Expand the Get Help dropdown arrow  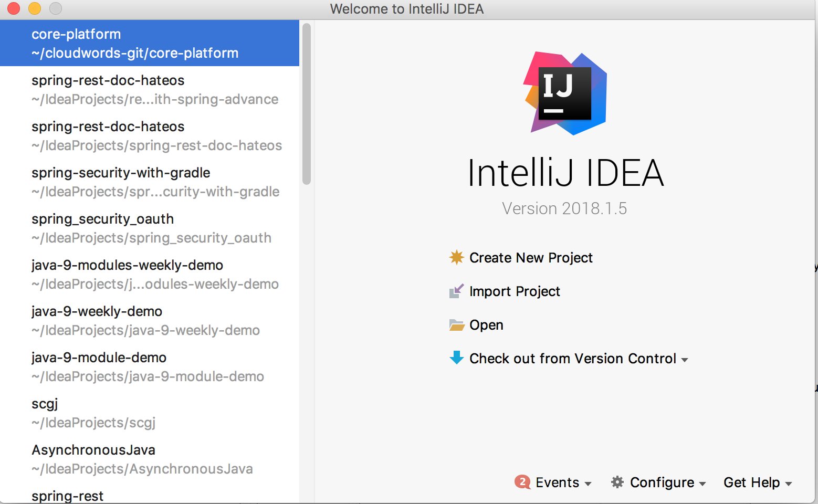pyautogui.click(x=789, y=484)
